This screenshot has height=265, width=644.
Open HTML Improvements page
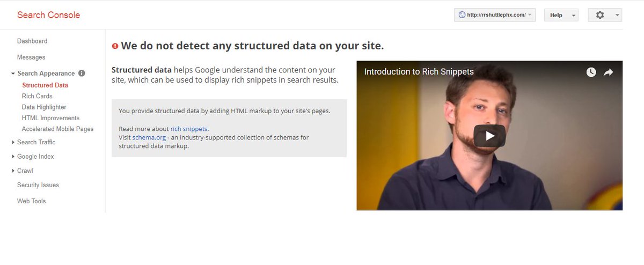coord(50,118)
